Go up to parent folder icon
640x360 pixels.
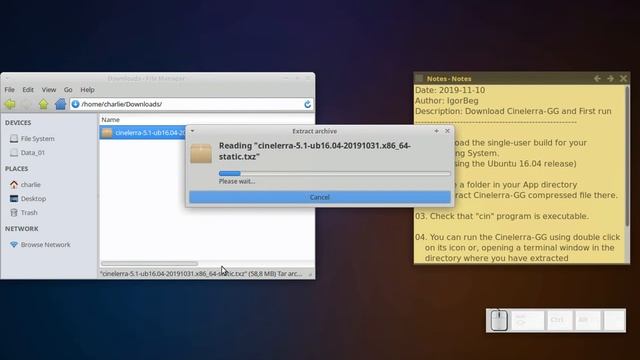43,104
